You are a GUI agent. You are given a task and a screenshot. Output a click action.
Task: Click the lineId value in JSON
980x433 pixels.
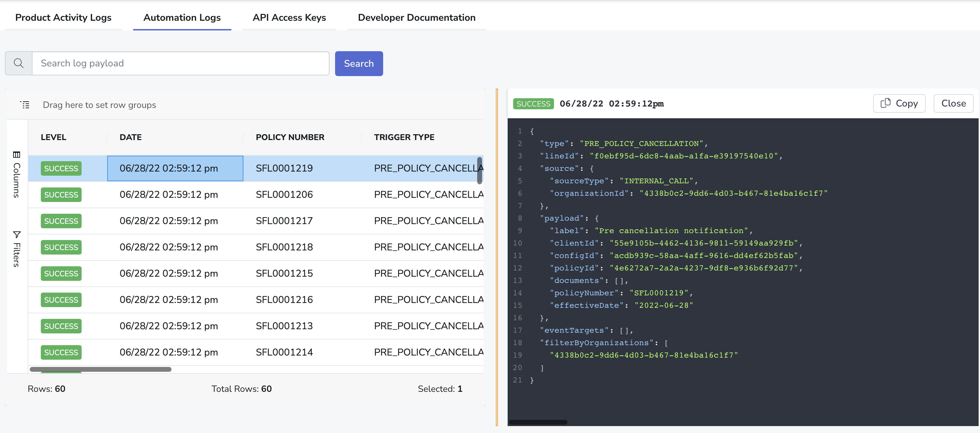[x=684, y=156]
